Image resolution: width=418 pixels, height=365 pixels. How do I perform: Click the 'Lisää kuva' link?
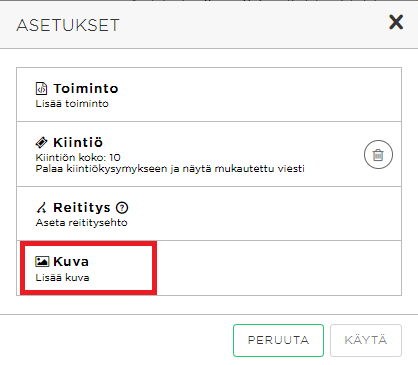[x=62, y=278]
